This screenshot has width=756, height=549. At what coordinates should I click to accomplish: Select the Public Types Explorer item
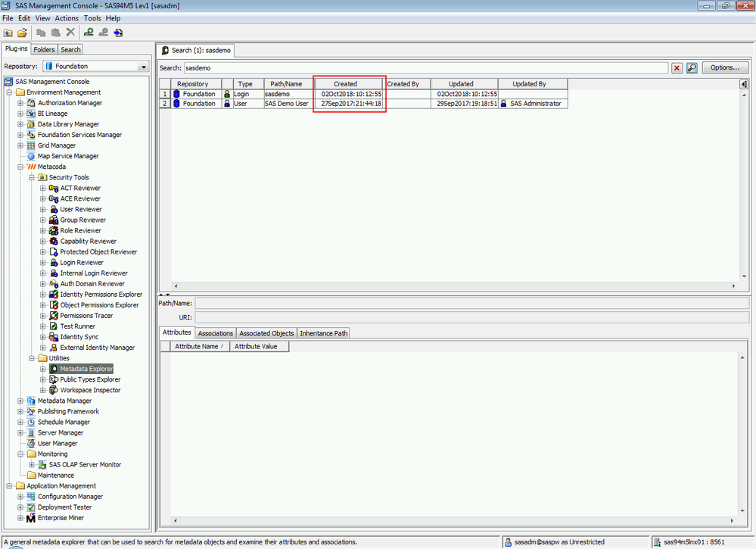(x=90, y=379)
